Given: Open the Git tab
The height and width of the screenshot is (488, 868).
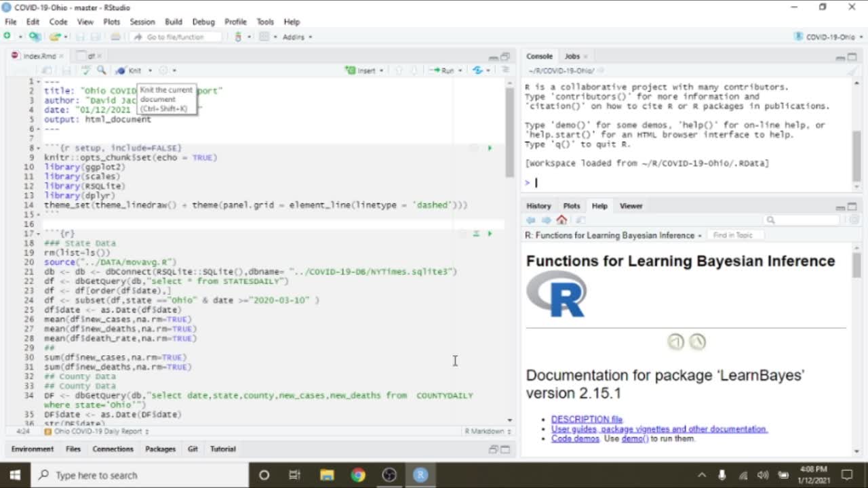Looking at the screenshot, I should (x=193, y=449).
